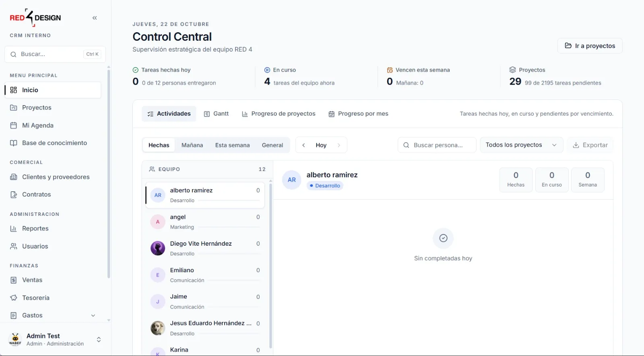Open Usuarios in the sidebar

tap(53, 246)
